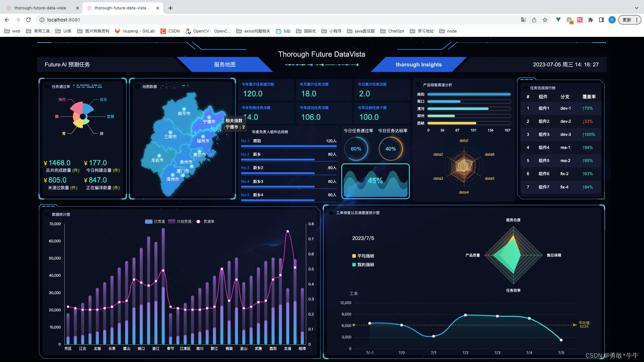Toggle the 我的指标 legend item
Screen dimensions: 644x362
[x=363, y=265]
